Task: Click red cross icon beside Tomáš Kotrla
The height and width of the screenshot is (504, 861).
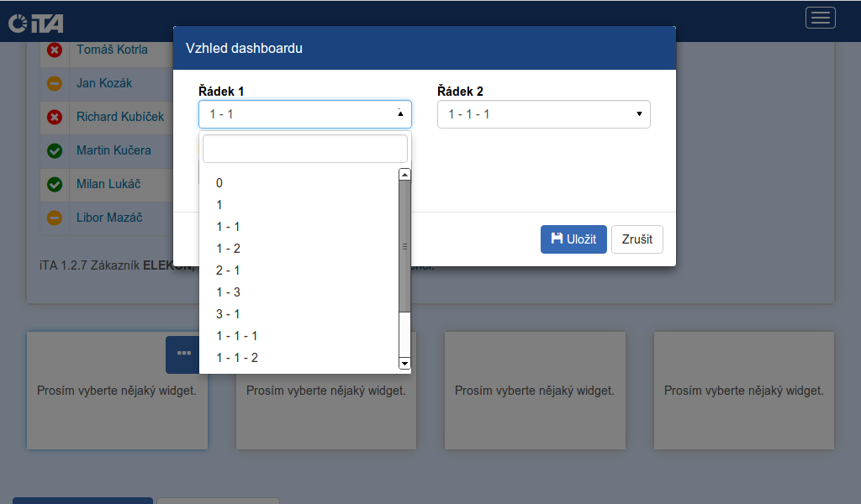Action: [x=55, y=50]
